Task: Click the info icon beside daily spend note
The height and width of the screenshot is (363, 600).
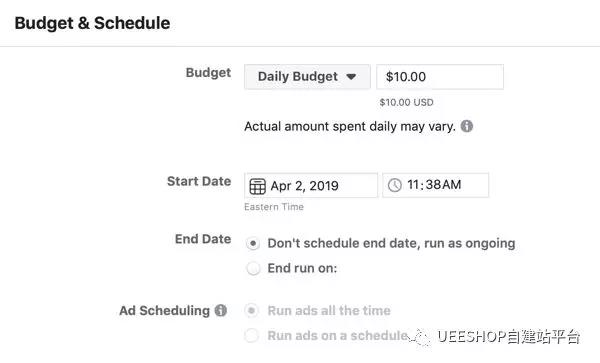Action: tap(466, 126)
